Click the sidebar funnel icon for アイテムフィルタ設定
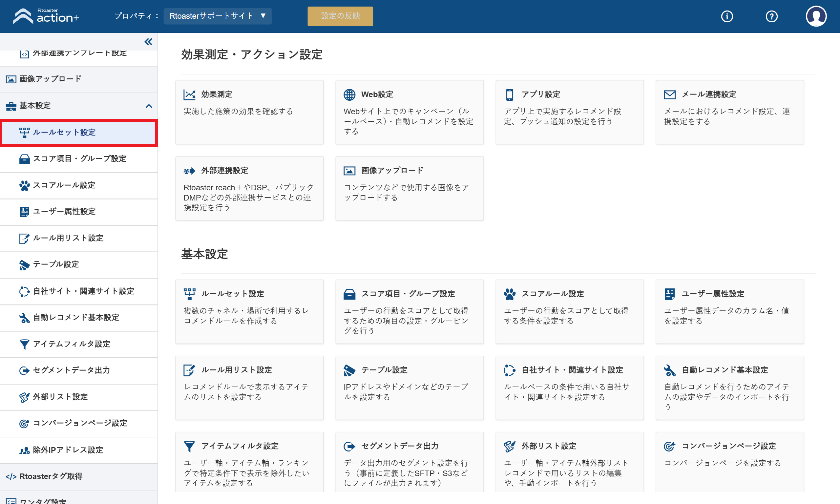 click(x=25, y=344)
